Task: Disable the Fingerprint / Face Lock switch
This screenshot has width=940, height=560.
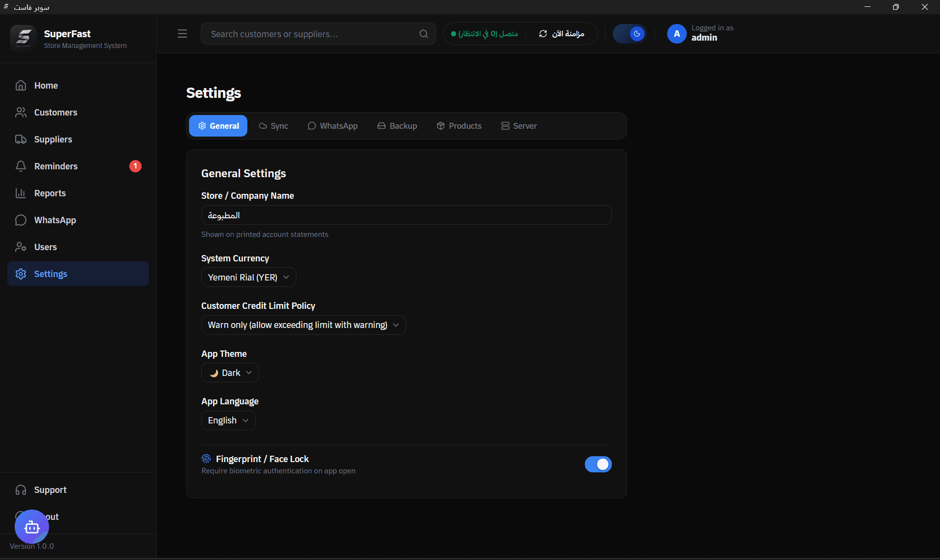Action: (x=598, y=464)
